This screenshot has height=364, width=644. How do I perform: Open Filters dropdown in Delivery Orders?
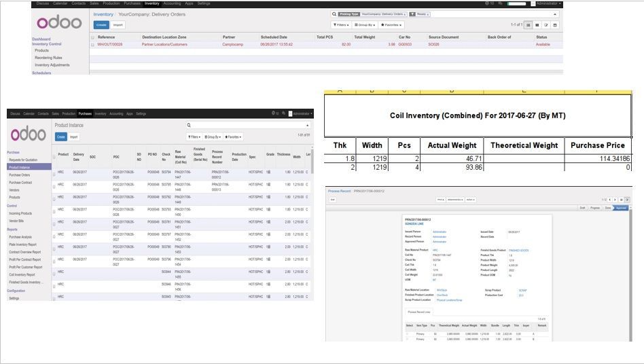pyautogui.click(x=341, y=25)
